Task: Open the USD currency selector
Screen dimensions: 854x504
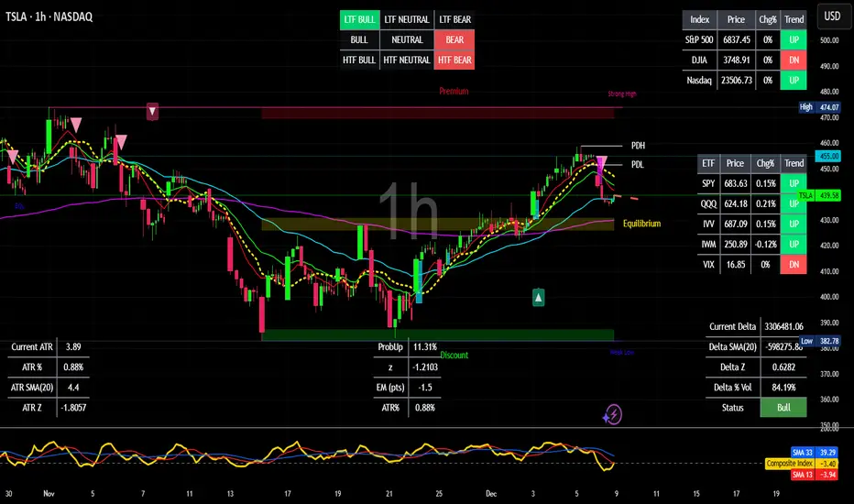Action: (x=832, y=16)
